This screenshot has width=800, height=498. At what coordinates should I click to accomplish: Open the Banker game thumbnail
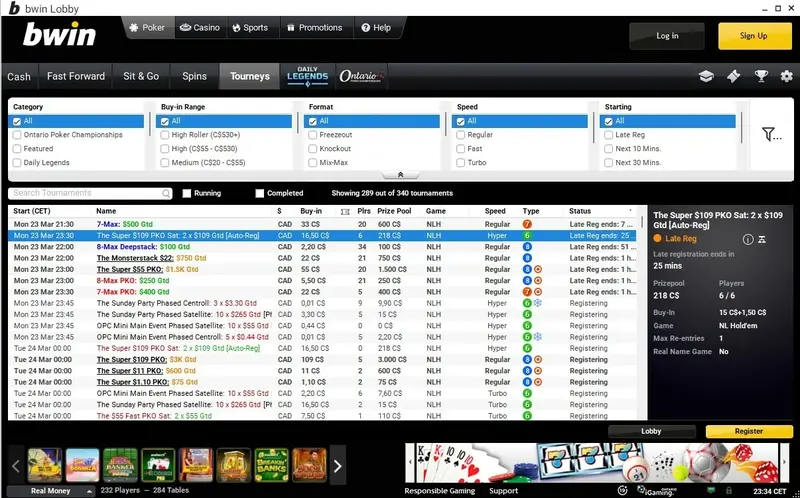click(x=120, y=465)
